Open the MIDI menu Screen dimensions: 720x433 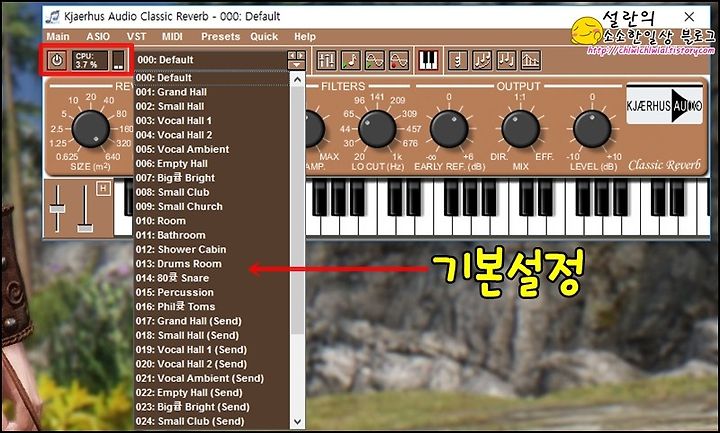(172, 36)
